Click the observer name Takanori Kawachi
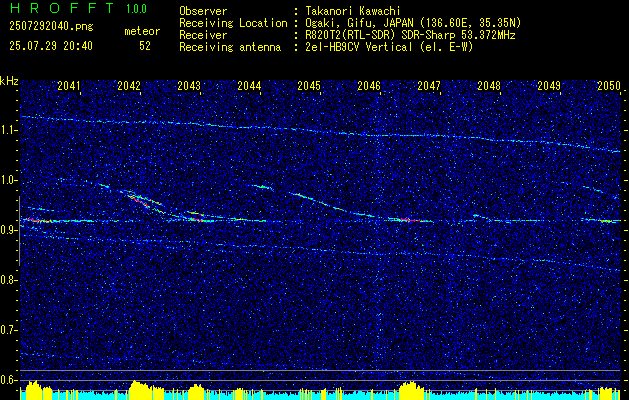Viewport: 629px width, 400px height. tap(351, 11)
